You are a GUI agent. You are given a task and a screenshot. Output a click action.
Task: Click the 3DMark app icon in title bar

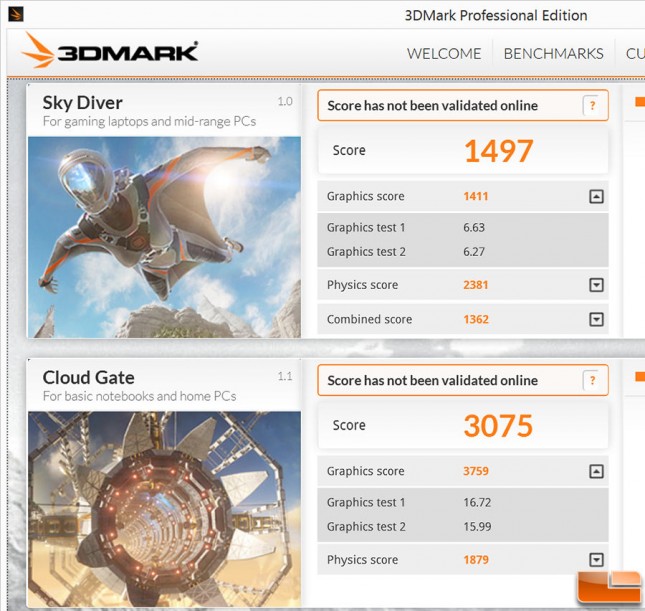pyautogui.click(x=16, y=14)
